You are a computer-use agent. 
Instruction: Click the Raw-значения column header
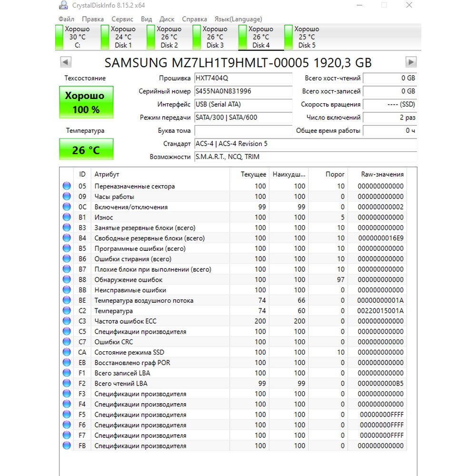(x=382, y=174)
